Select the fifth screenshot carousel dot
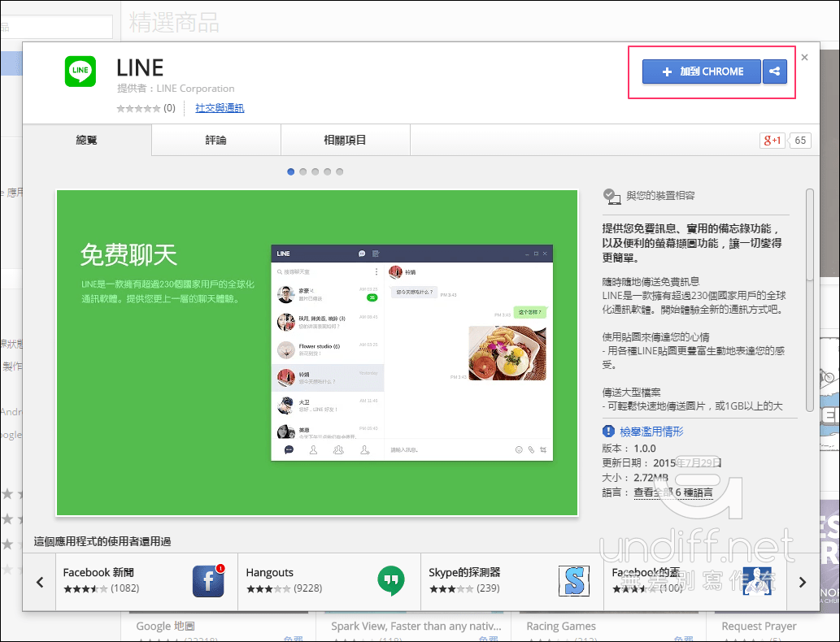Screen dimensions: 840x642 340,172
